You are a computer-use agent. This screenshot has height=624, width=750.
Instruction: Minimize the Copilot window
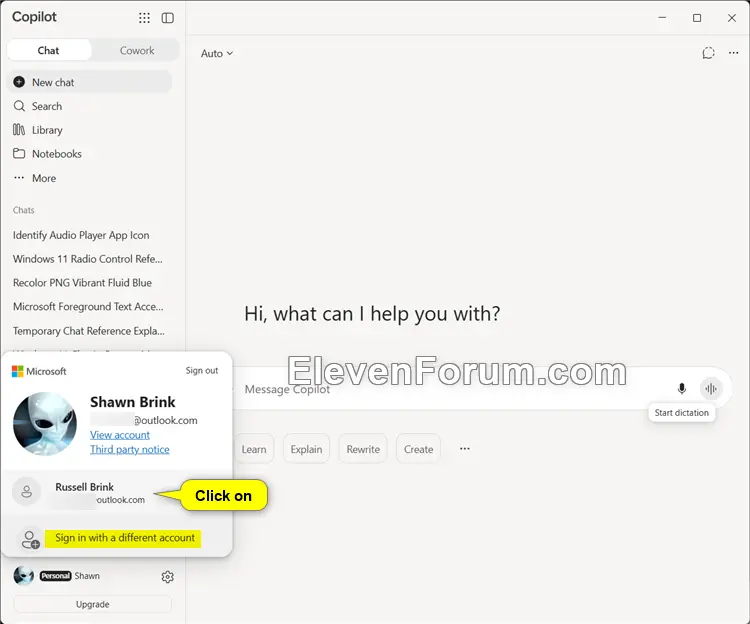click(662, 18)
